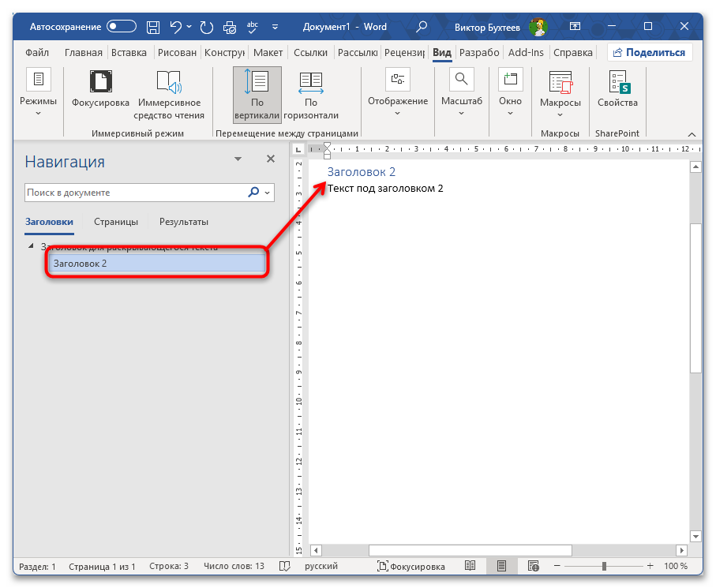This screenshot has width=716, height=588.
Task: Collapse the top heading in navigation tree
Action: click(32, 247)
